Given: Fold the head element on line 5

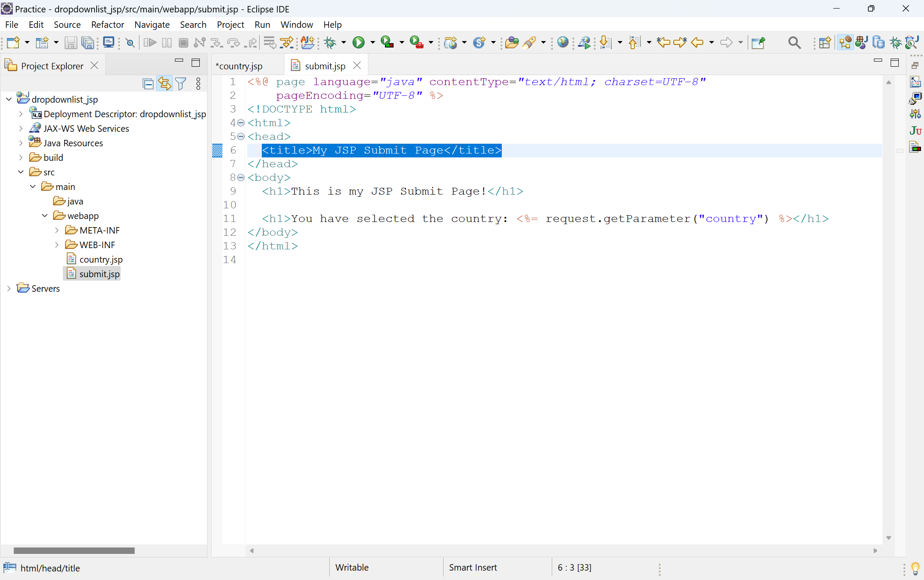Looking at the screenshot, I should 241,136.
